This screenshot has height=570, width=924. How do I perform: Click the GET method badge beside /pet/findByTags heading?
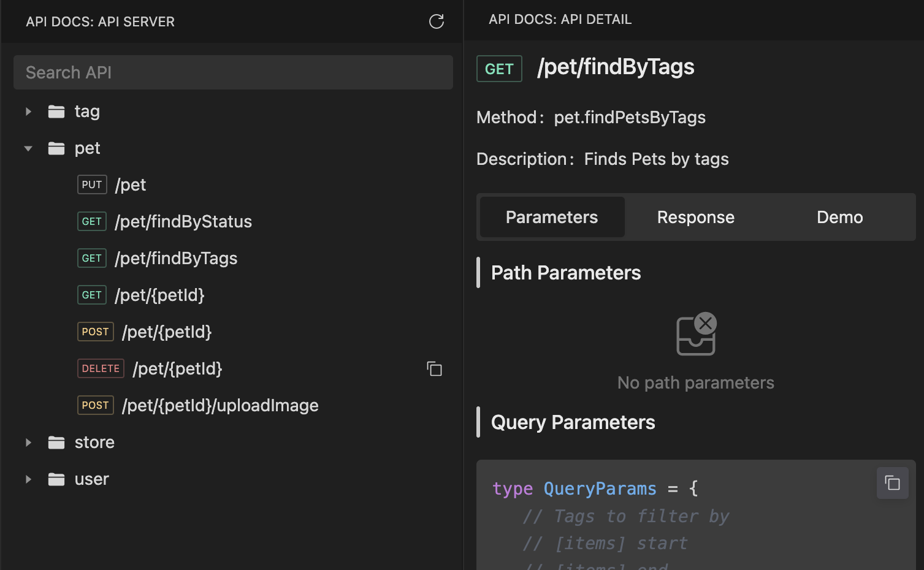(x=498, y=69)
